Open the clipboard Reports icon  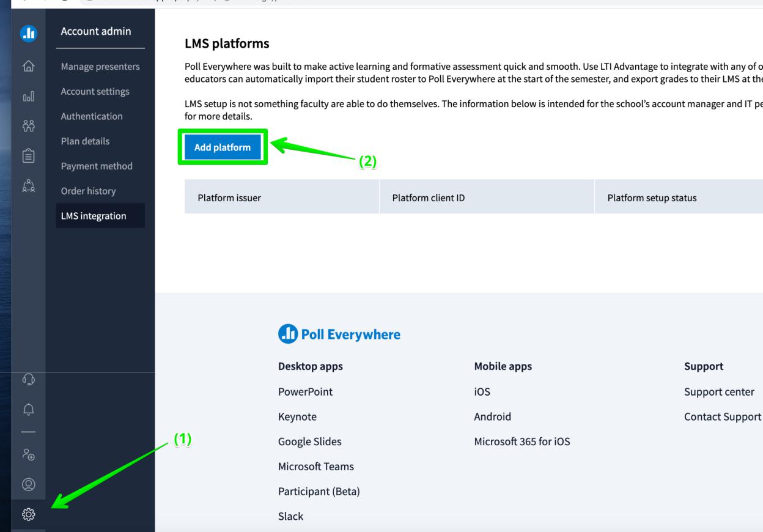(x=28, y=155)
